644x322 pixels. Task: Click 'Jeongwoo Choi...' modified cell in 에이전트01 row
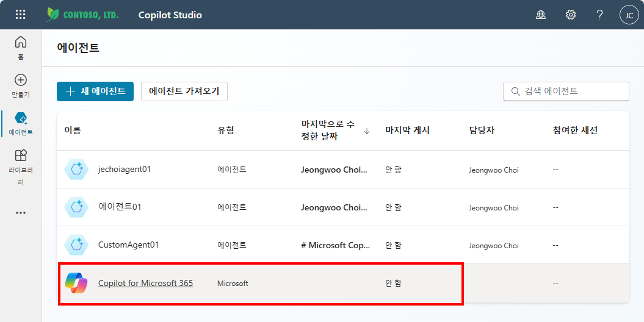point(334,207)
